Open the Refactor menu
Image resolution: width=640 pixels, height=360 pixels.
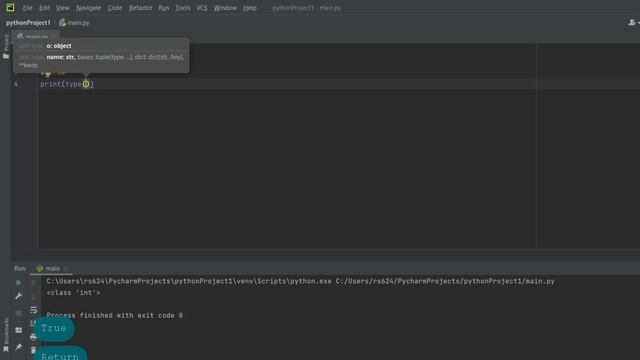[140, 8]
